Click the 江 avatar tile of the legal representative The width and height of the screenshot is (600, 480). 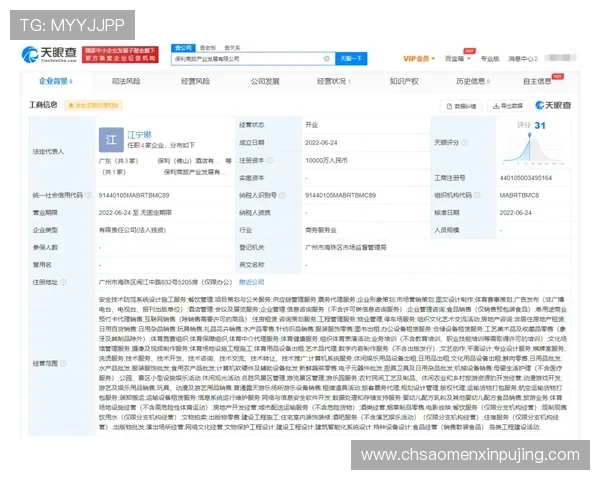tap(111, 140)
